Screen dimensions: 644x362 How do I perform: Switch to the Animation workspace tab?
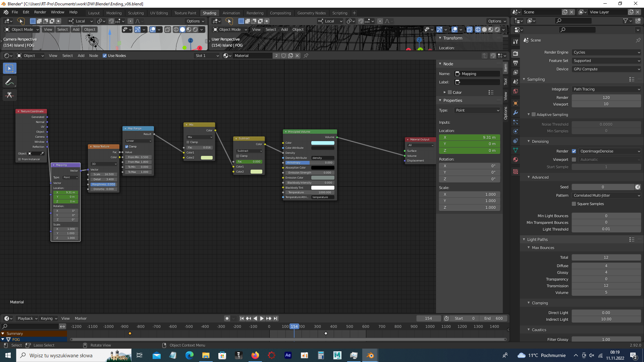pos(231,13)
